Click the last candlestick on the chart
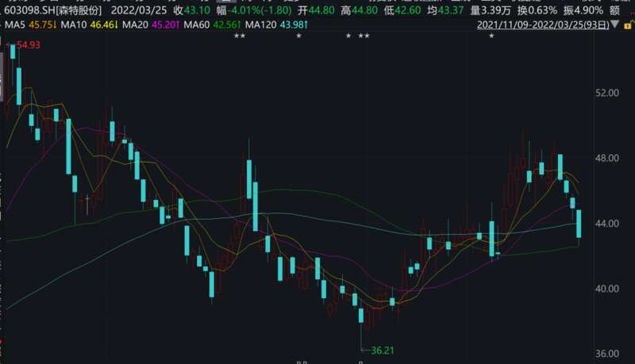This screenshot has height=364, width=635. point(579,224)
